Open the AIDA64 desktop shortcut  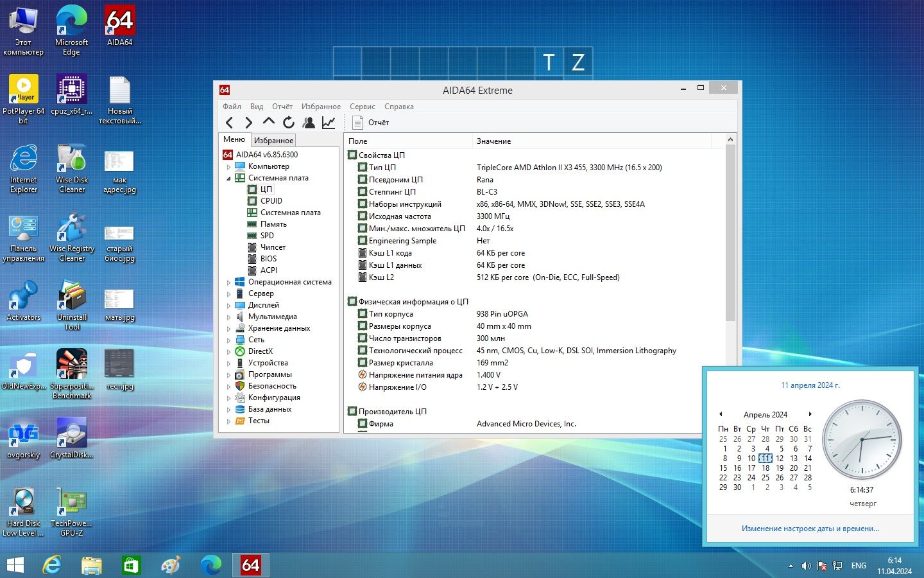pos(119,26)
